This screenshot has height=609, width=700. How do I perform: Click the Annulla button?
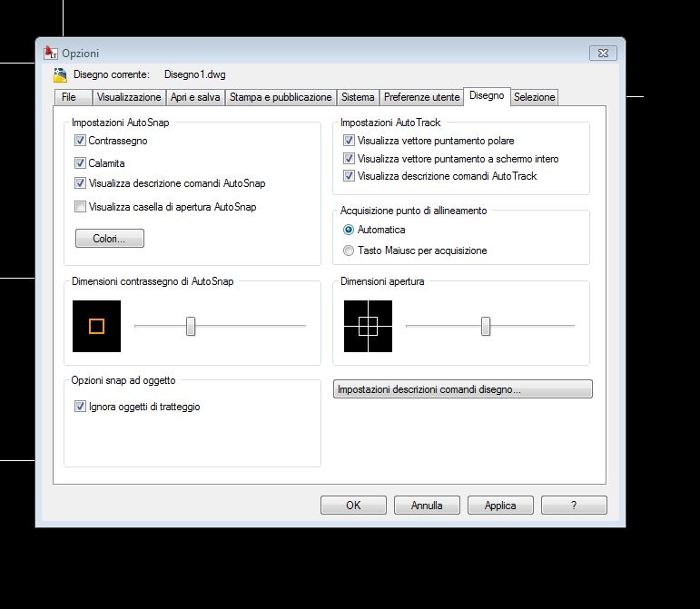427,505
